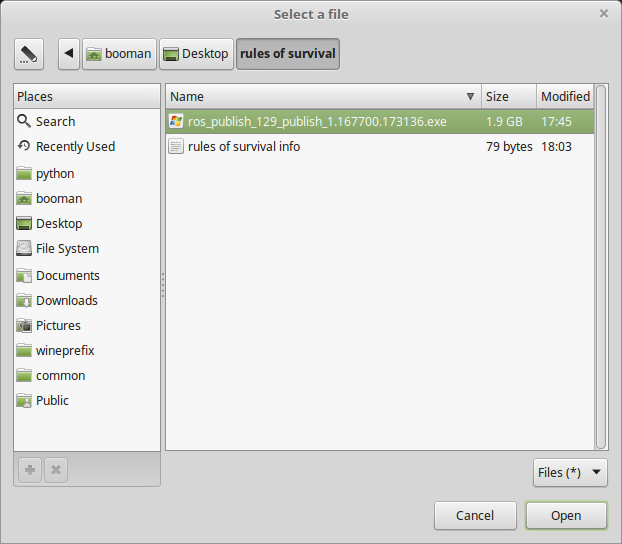Click the python folder icon

[24, 173]
